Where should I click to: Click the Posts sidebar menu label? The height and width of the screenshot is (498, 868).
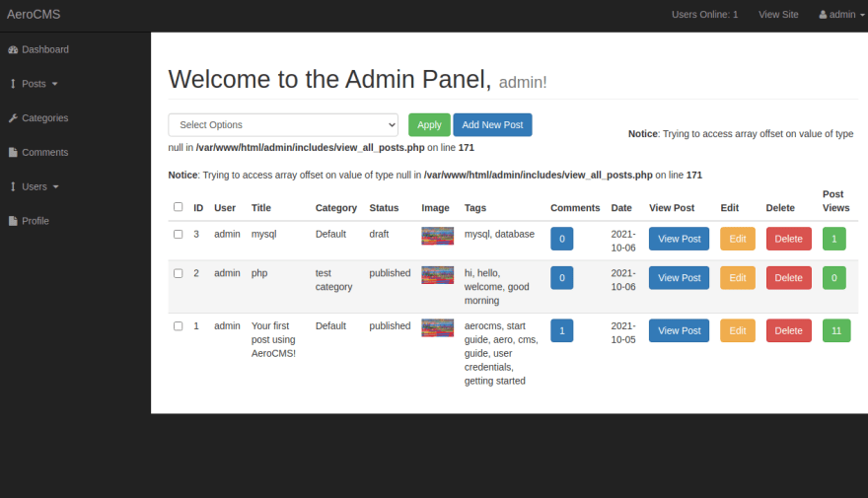[x=34, y=84]
